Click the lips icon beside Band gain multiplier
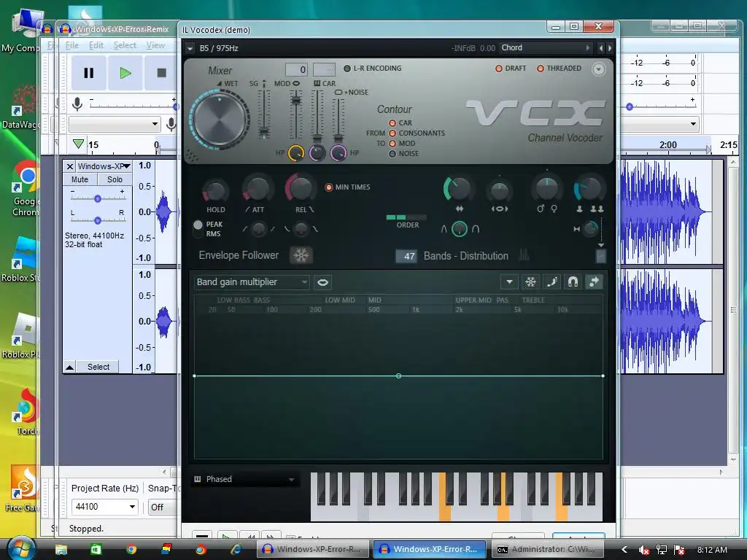747x560 pixels. click(322, 282)
